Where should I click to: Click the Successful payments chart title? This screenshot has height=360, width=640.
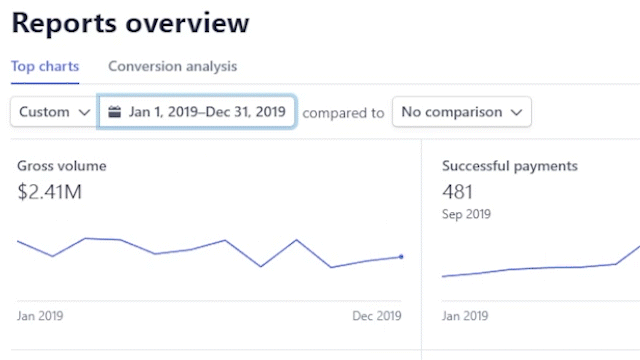click(510, 166)
